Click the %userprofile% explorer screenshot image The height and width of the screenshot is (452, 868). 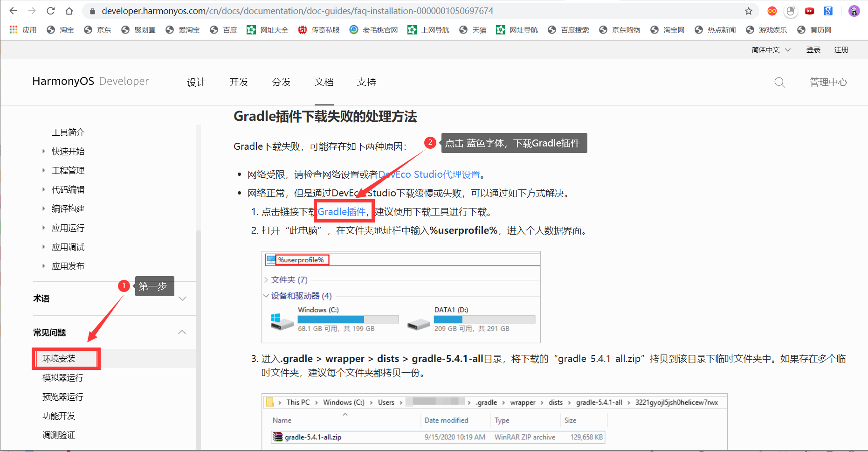point(401,297)
